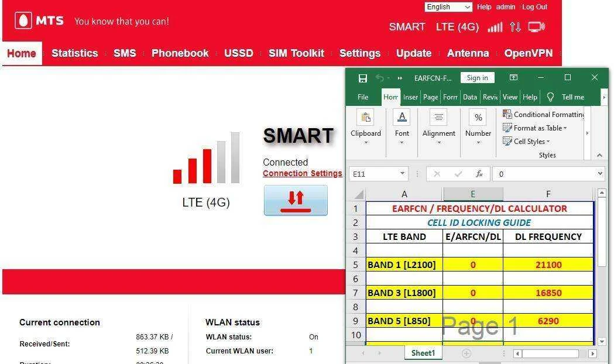Open the language dropdown showing English
Image resolution: width=614 pixels, height=364 pixels.
coord(448,7)
